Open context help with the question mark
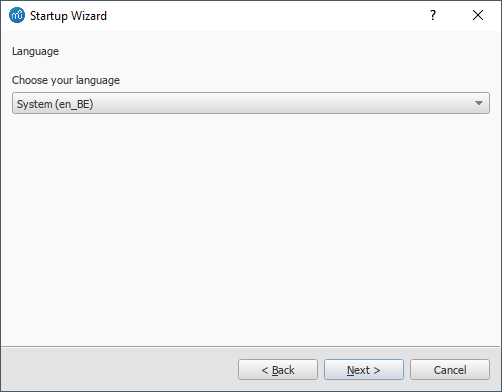Image resolution: width=502 pixels, height=392 pixels. (x=433, y=15)
